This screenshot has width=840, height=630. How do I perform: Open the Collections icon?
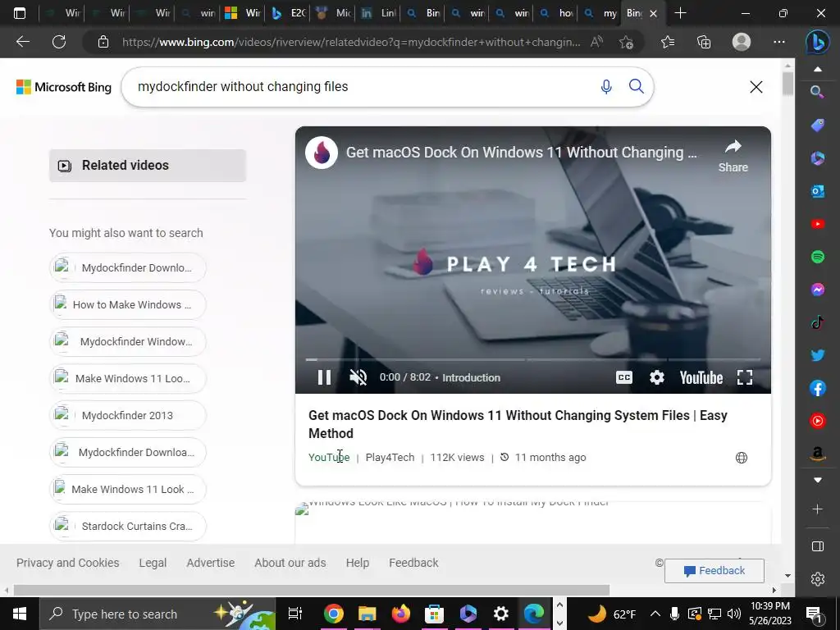[703, 42]
